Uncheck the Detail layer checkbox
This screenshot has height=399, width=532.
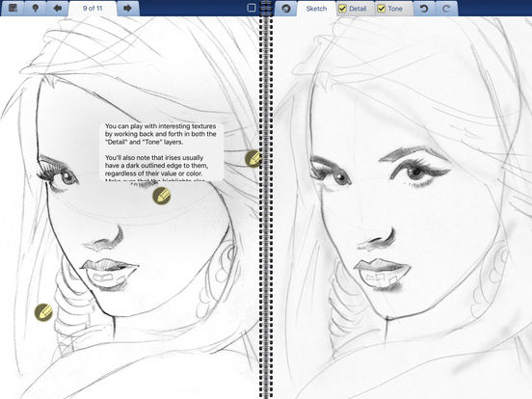[343, 9]
